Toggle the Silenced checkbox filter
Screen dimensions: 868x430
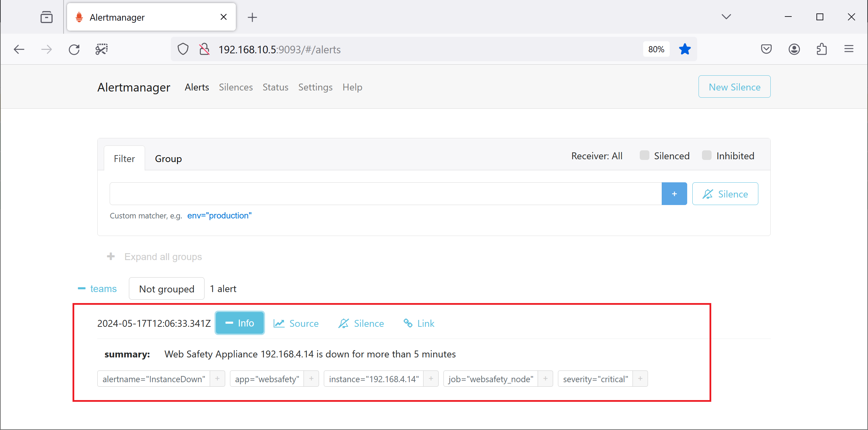[x=644, y=156]
